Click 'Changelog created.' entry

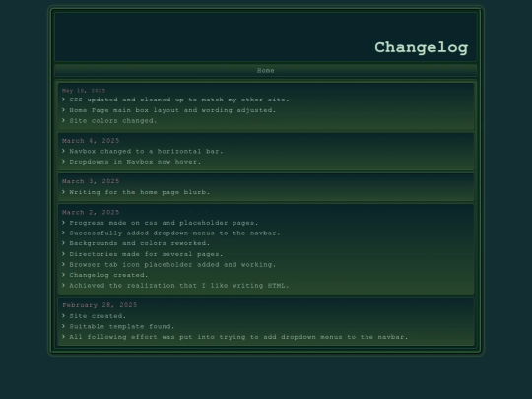[108, 275]
